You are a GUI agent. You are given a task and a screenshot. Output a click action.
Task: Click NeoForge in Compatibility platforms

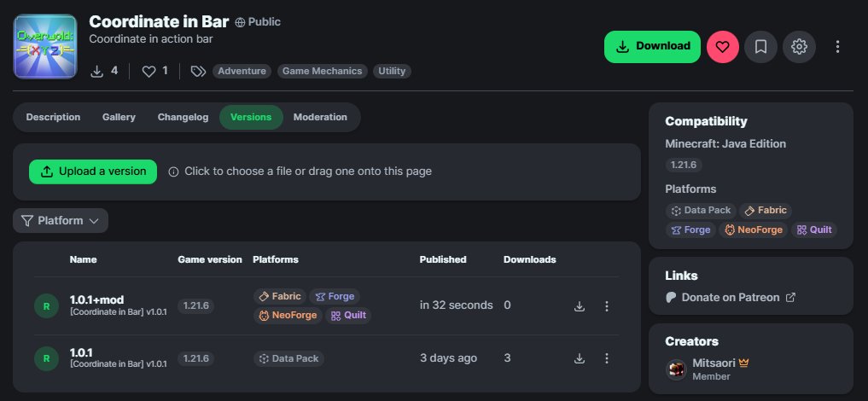(754, 230)
